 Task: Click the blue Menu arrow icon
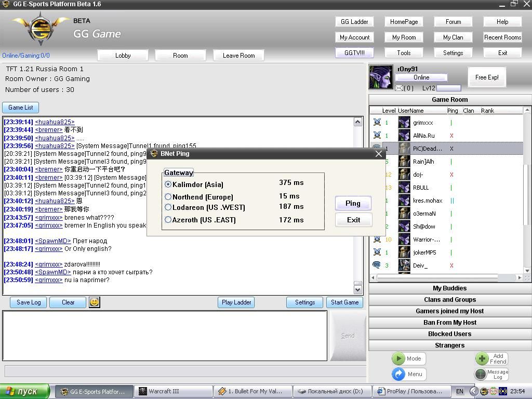[398, 374]
